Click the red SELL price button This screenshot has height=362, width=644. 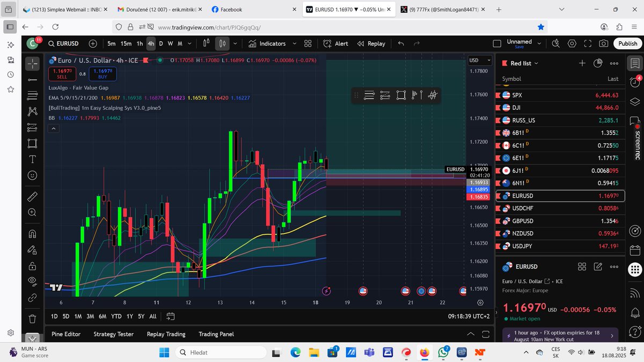62,73
